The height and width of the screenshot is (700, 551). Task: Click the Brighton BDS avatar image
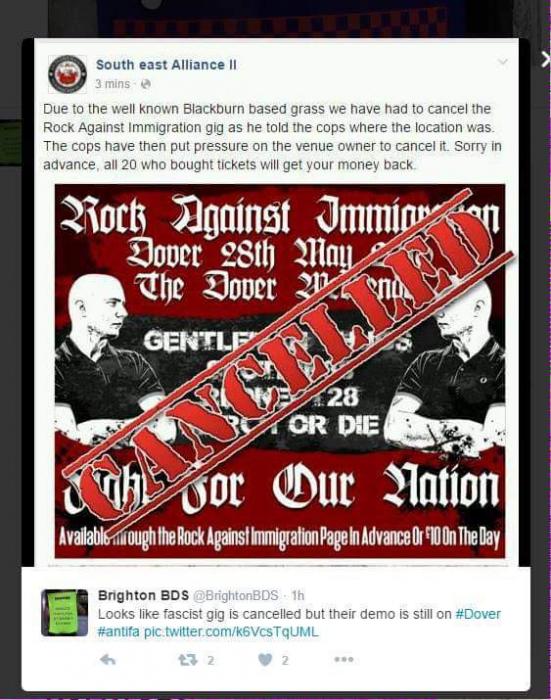64,612
